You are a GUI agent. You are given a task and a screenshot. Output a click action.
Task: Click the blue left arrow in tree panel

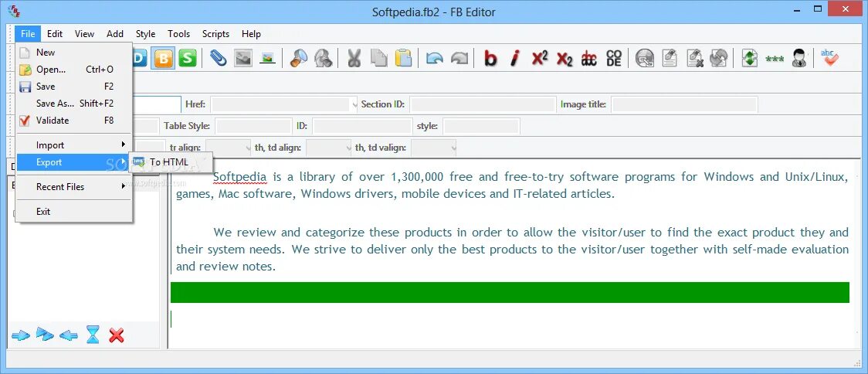tap(69, 335)
